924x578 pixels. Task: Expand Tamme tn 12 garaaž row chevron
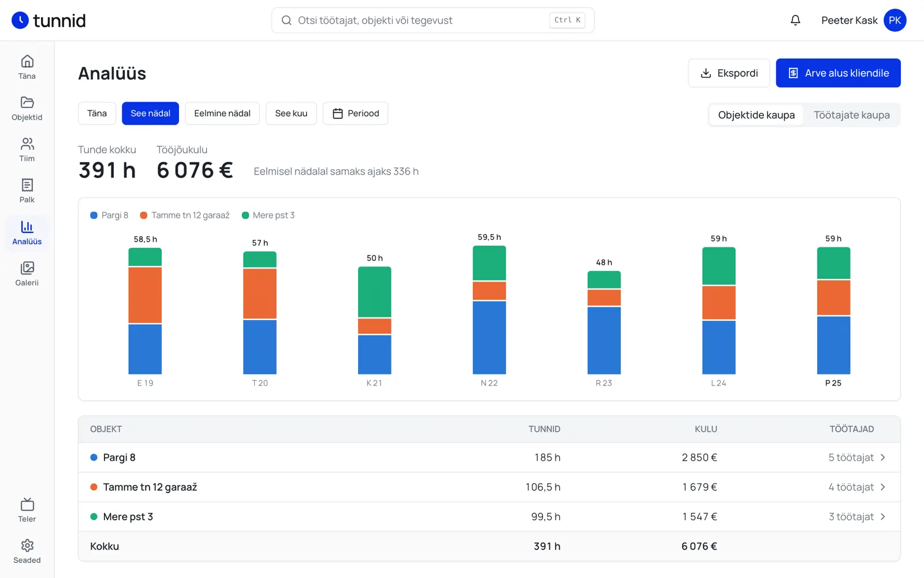click(x=883, y=487)
